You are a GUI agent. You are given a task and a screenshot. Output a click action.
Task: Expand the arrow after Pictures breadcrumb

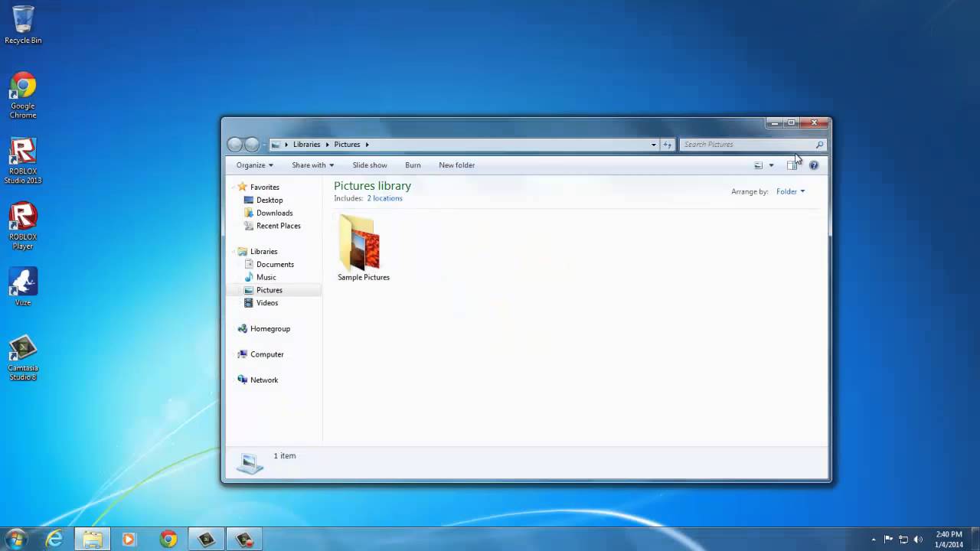coord(367,145)
